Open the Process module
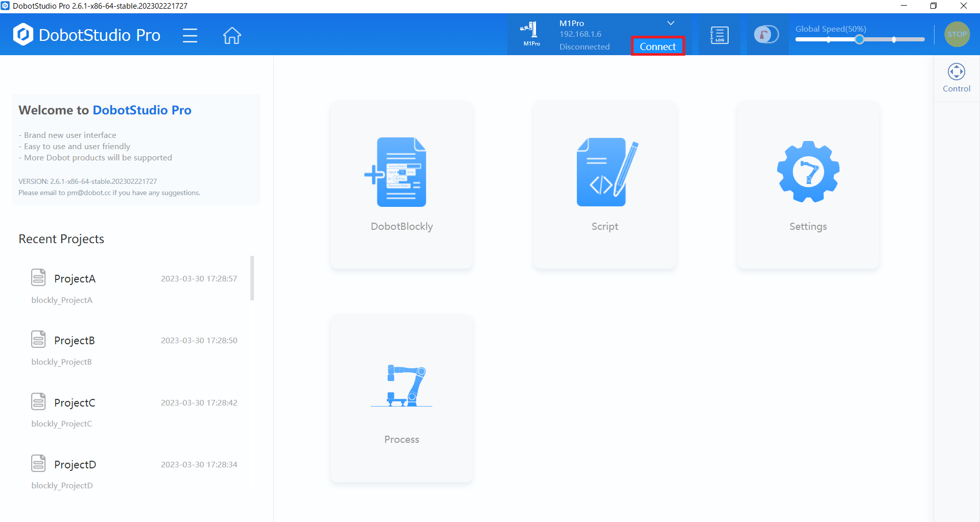 [402, 398]
